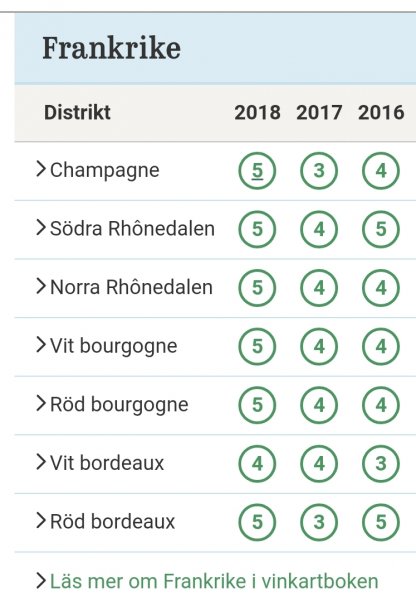
Task: Click Södra Rhônedalen 2016 rating circle
Action: coord(381,229)
